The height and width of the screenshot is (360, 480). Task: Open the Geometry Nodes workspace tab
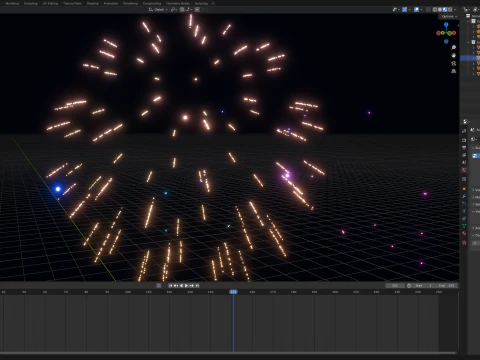(178, 3)
